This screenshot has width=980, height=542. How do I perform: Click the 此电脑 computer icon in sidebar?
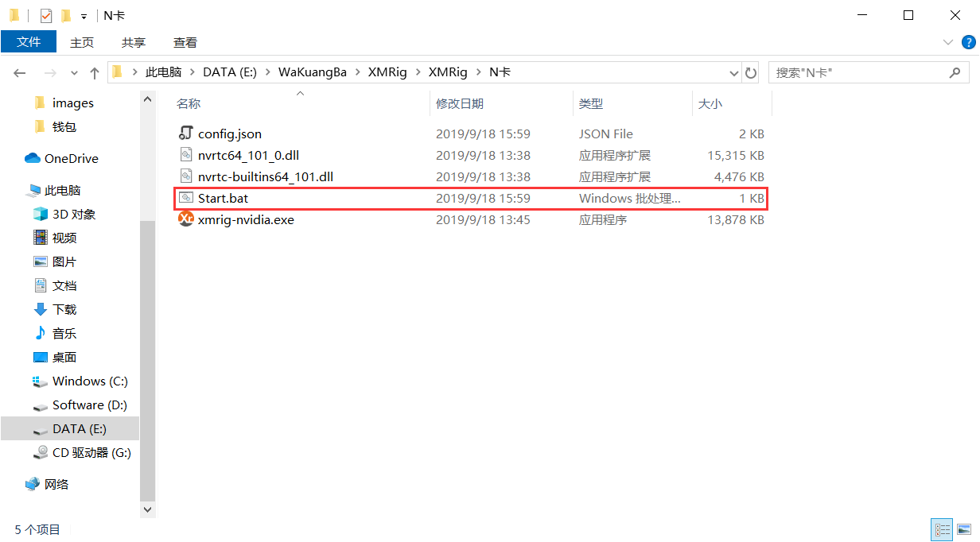33,190
